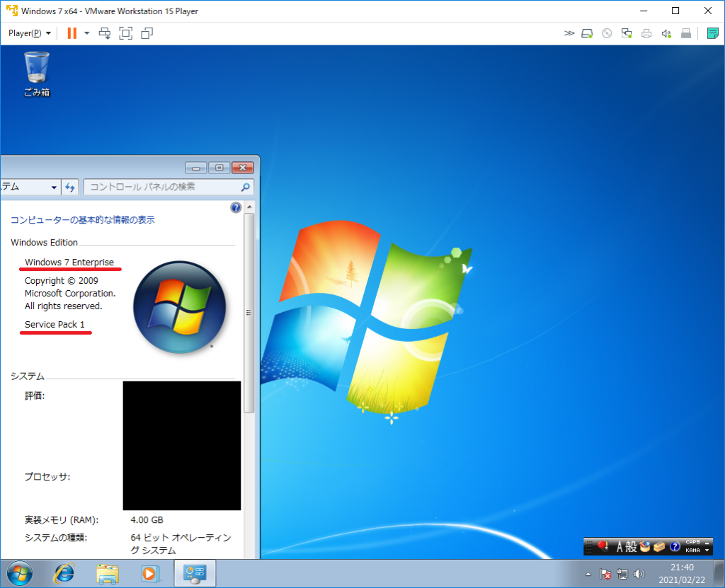Click the network adapter device icon

point(627,33)
